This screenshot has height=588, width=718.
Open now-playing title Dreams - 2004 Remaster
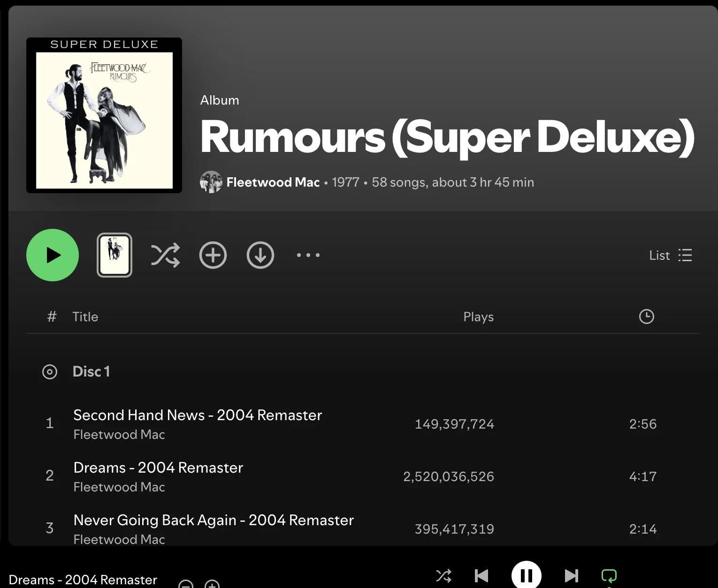[x=83, y=580]
